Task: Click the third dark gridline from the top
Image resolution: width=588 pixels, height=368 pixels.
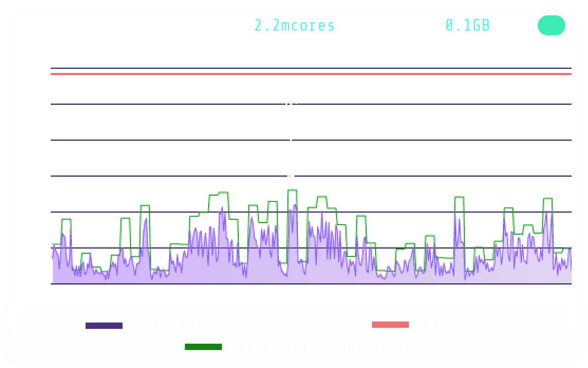Action: [x=311, y=140]
